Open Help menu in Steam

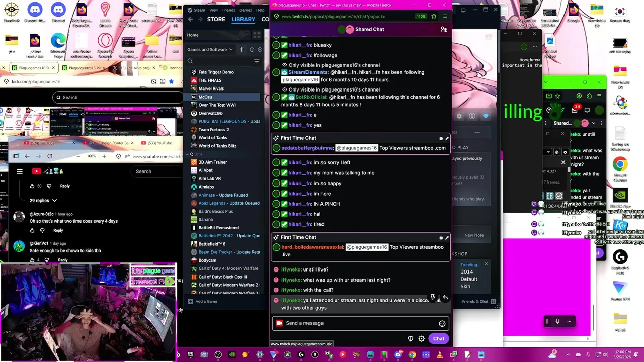260,10
